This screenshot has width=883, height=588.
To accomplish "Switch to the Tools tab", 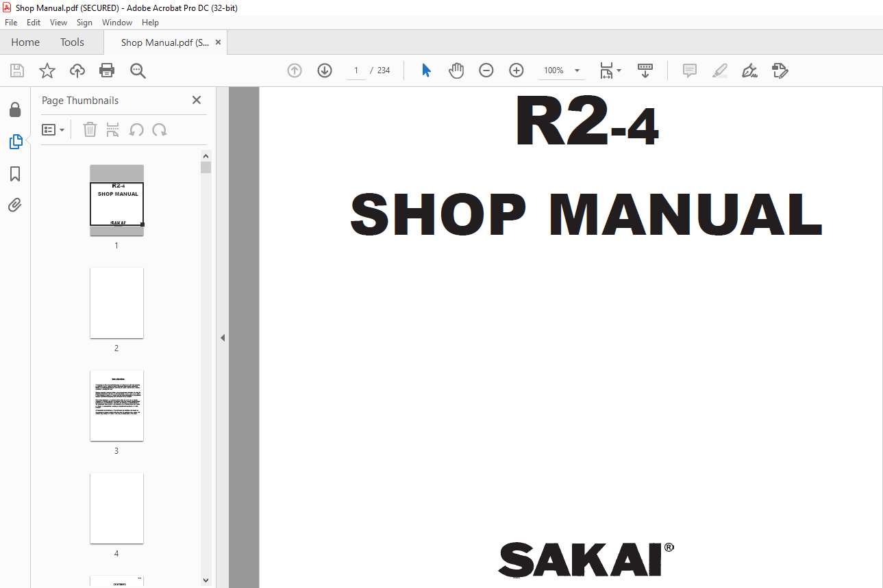I will (x=72, y=42).
